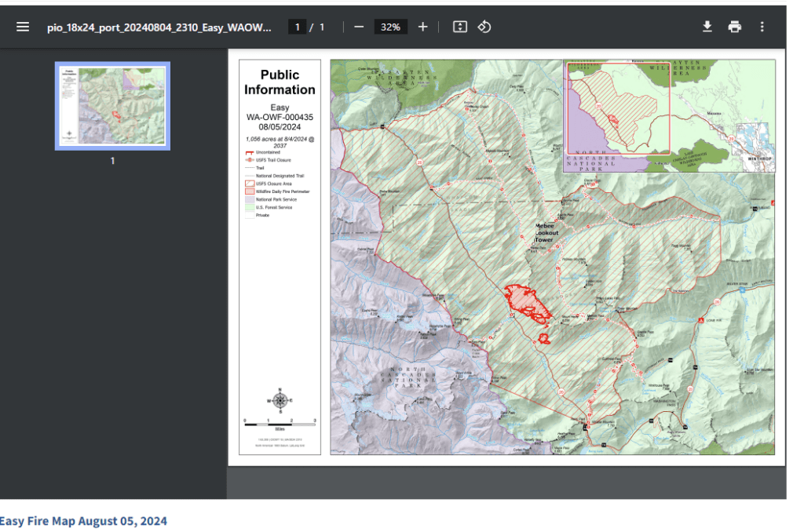Click the 32% zoom level field
This screenshot has width=804, height=532.
pyautogui.click(x=390, y=27)
